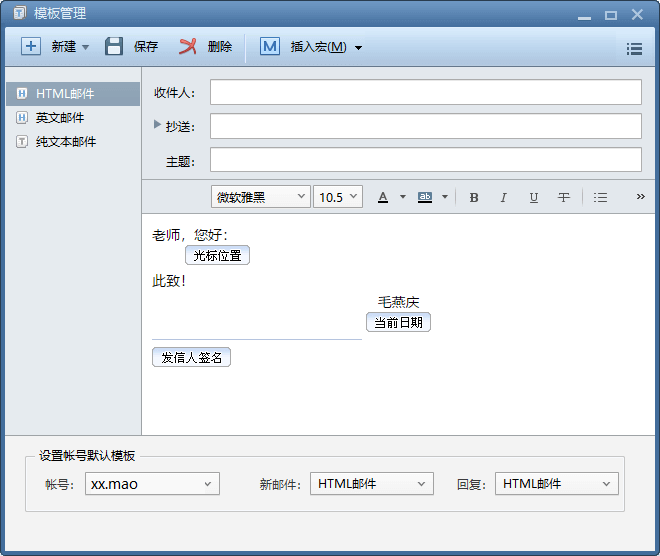This screenshot has height=556, width=660.
Task: Toggle underline formatting
Action: [x=533, y=197]
